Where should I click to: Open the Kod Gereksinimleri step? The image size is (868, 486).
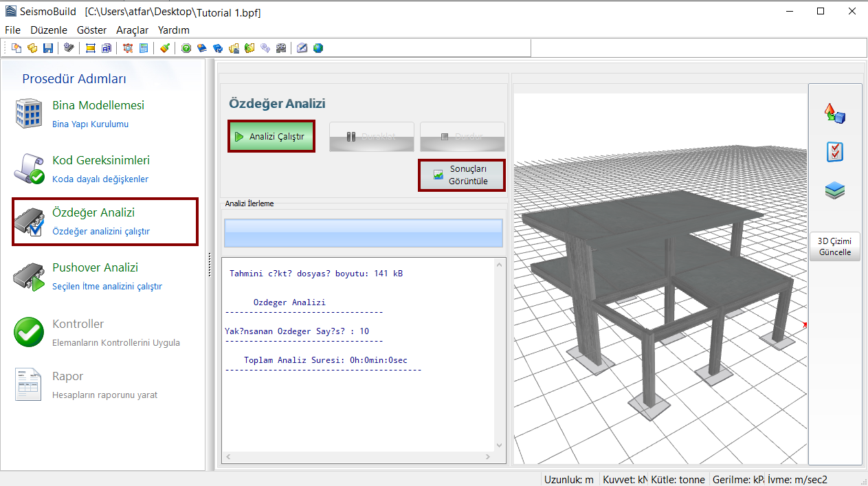click(x=100, y=161)
